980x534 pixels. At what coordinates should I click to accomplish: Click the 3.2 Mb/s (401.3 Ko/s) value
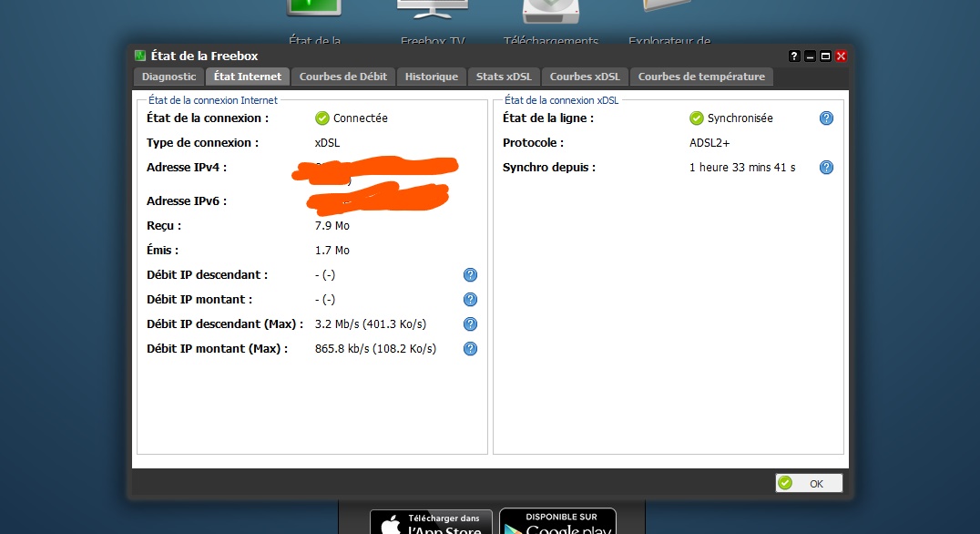pos(371,323)
